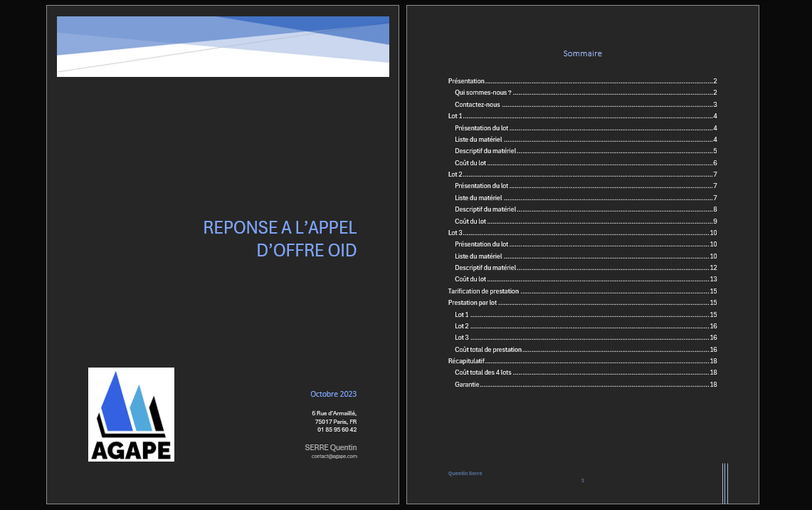Select the blue banner graphic on cover page
Screen dimensions: 812x510
coord(223,46)
